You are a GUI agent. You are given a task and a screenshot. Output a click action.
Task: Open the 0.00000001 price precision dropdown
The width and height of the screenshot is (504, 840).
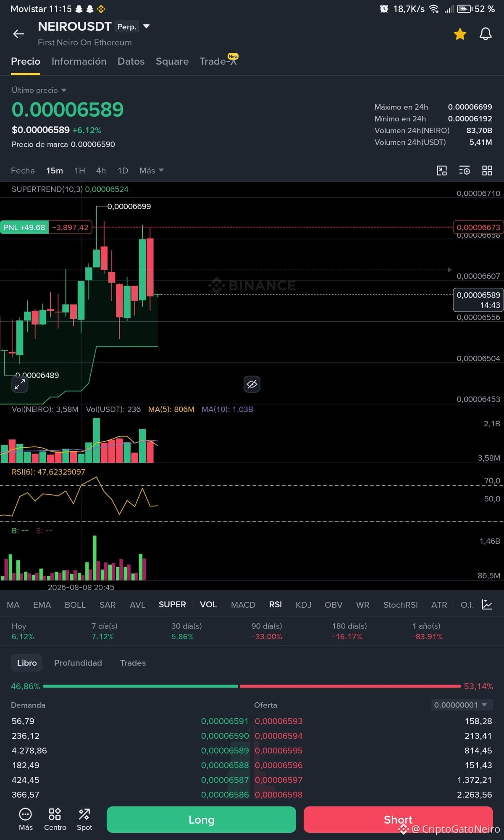click(x=462, y=705)
